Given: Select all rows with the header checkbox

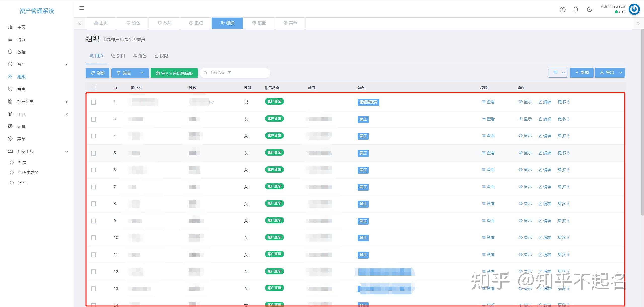Looking at the screenshot, I should (x=93, y=88).
